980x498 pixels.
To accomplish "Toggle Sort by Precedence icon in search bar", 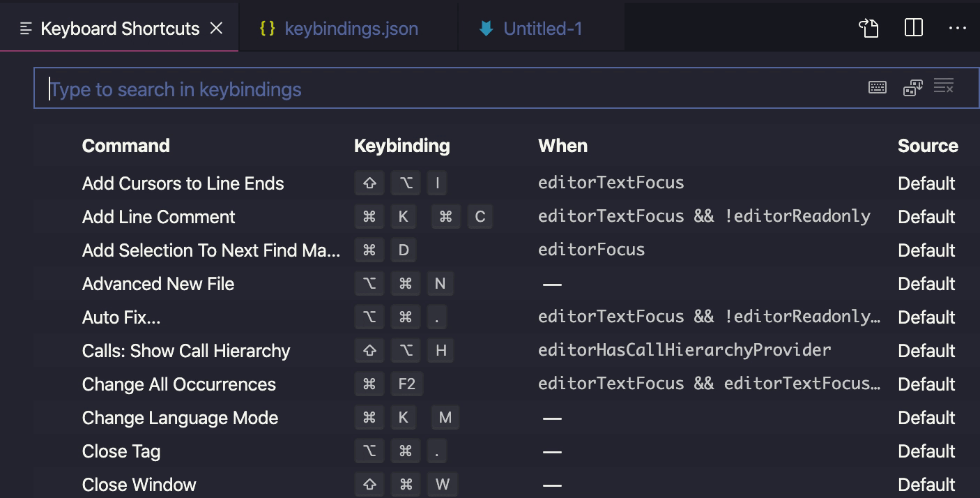I will point(912,86).
